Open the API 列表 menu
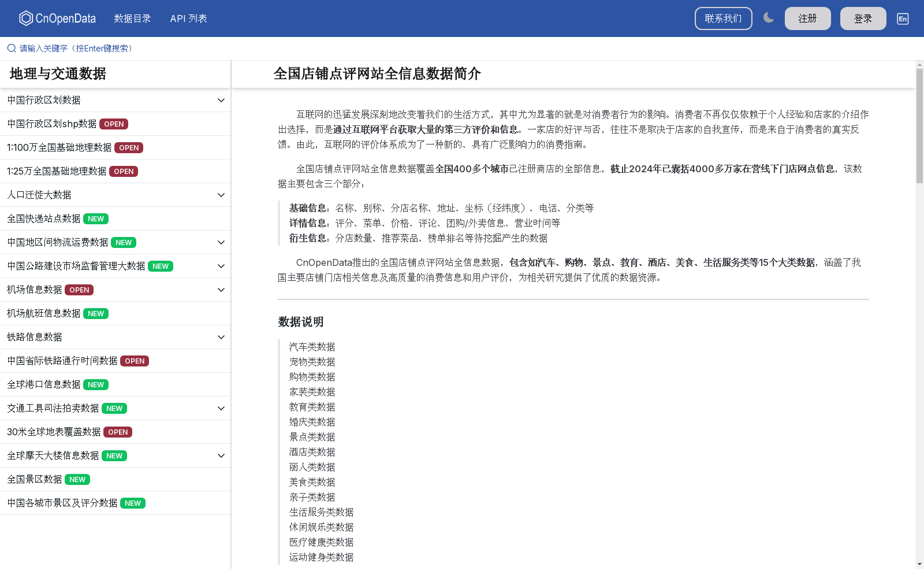This screenshot has height=578, width=924. click(188, 18)
